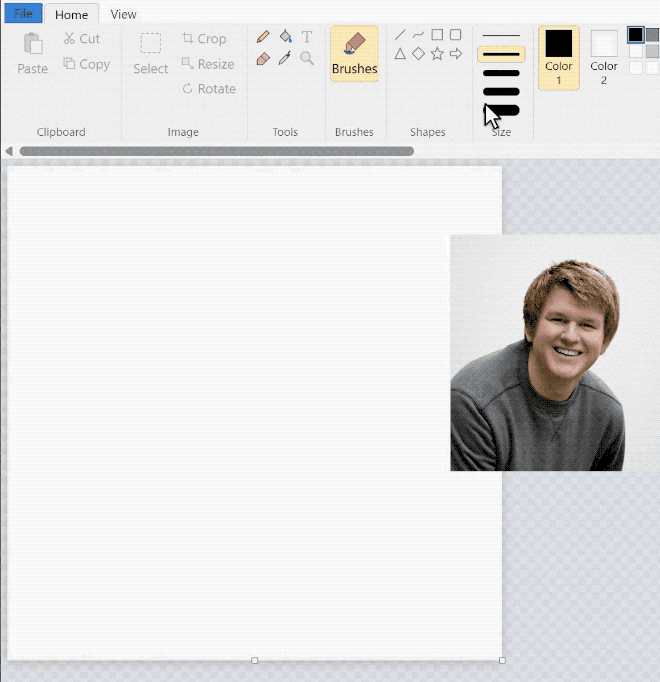This screenshot has height=682, width=660.
Task: Select the Rectangle shape
Action: (437, 35)
